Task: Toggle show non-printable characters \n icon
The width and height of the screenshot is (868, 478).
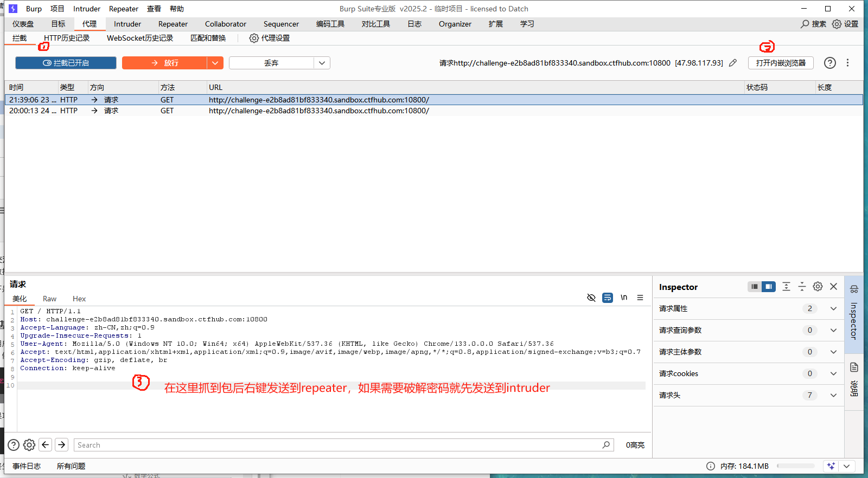Action: (x=624, y=298)
